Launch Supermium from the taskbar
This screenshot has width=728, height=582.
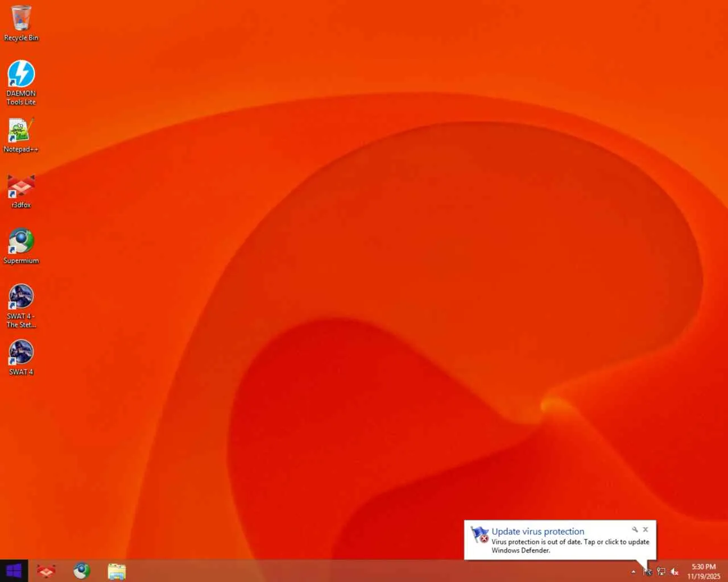(x=81, y=571)
